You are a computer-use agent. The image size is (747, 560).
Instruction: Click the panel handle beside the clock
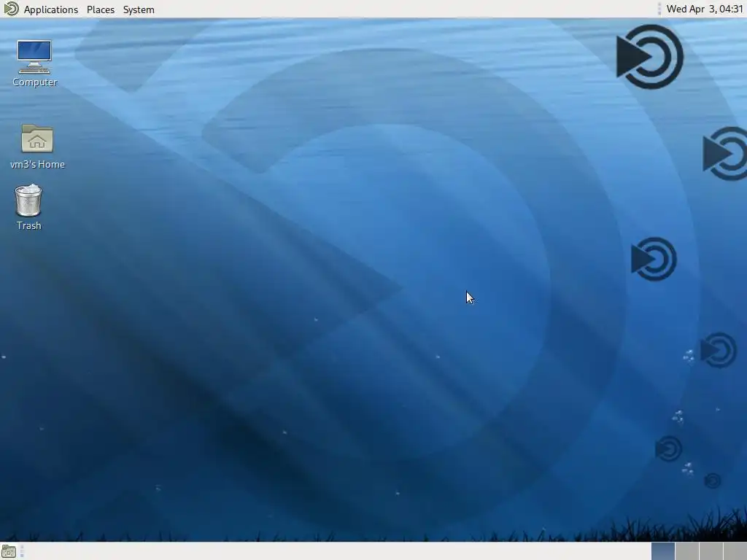tap(659, 9)
